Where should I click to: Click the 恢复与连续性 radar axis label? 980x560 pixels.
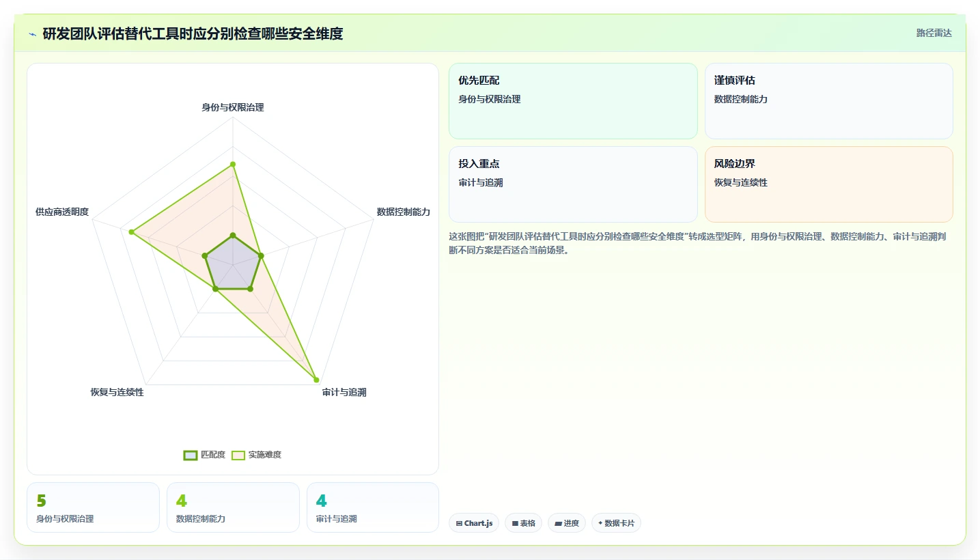[x=117, y=392]
